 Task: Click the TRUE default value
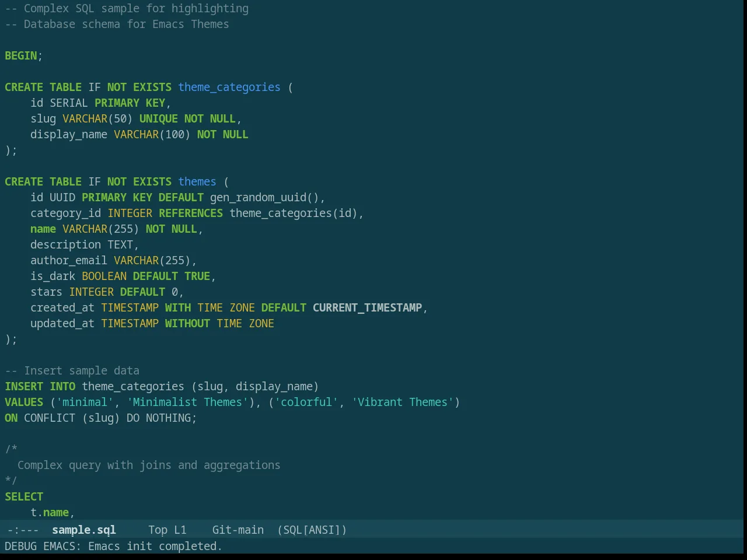click(x=197, y=276)
